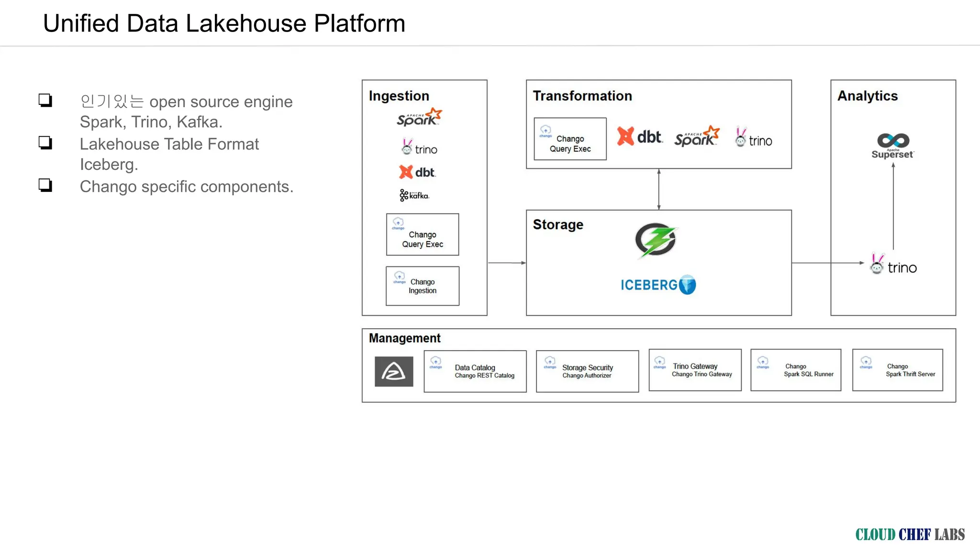The height and width of the screenshot is (551, 980).
Task: Click the green lightning storage icon
Action: pyautogui.click(x=656, y=240)
